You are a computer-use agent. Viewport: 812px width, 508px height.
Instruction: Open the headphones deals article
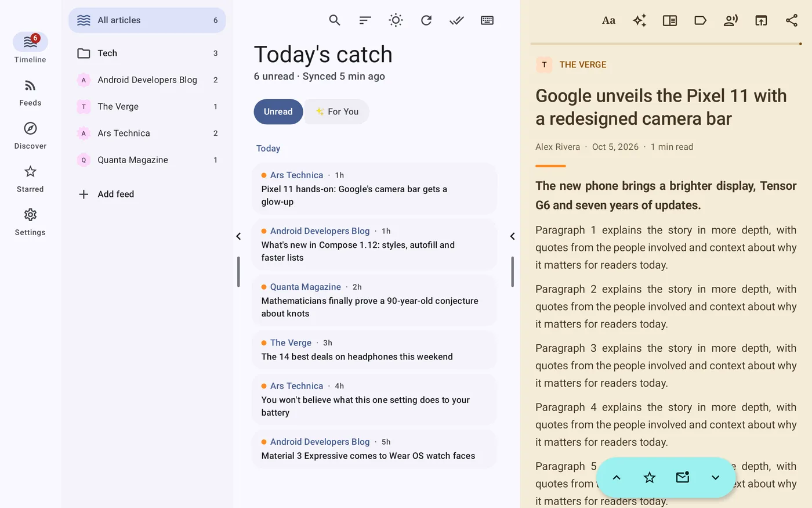click(x=375, y=350)
